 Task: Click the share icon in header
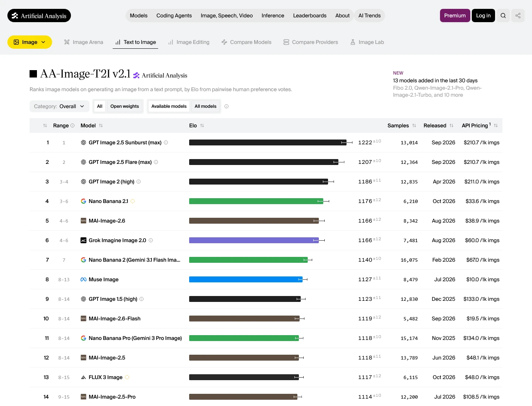[518, 16]
